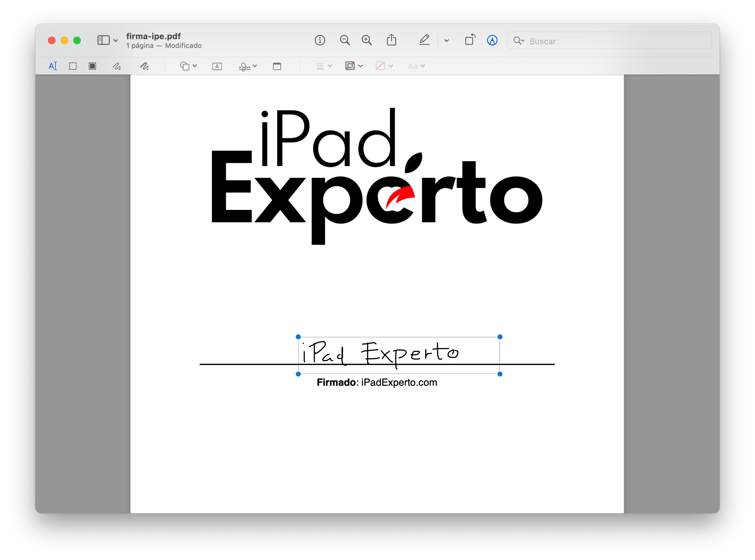The width and height of the screenshot is (755, 560).
Task: Show the document info inspector
Action: point(320,40)
